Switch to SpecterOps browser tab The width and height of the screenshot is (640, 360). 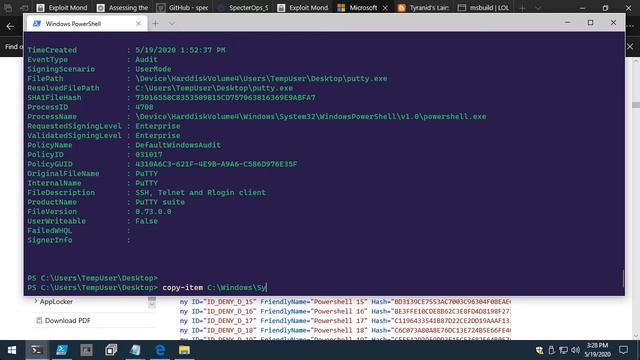click(x=244, y=7)
